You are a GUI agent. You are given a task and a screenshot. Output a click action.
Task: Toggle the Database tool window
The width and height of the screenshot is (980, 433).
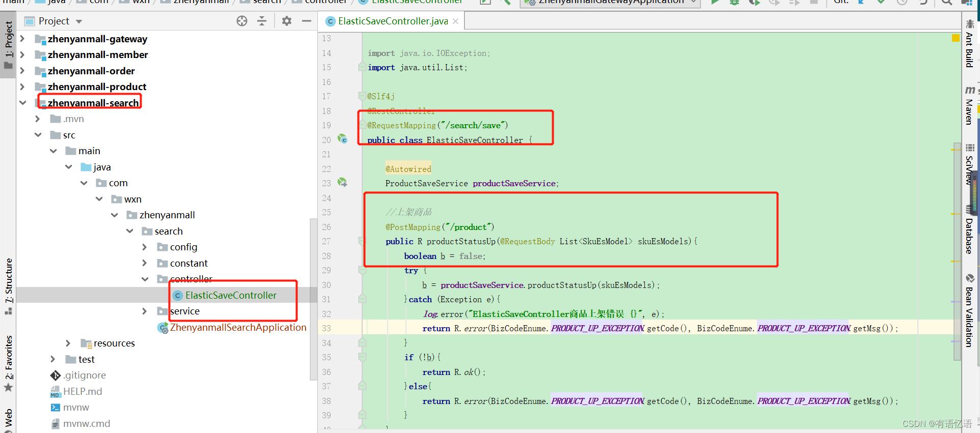(969, 230)
